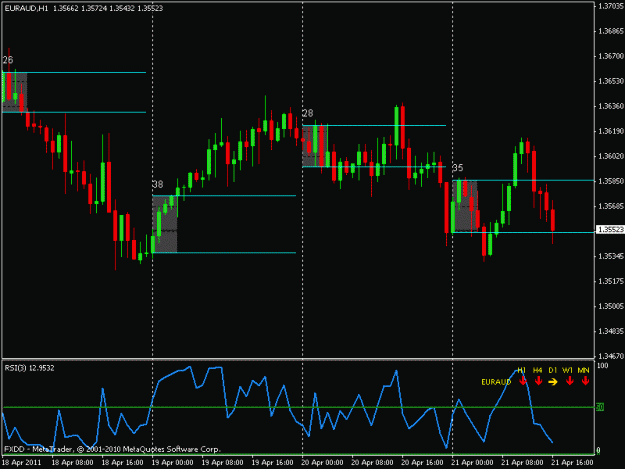The image size is (625, 469).
Task: Click the RSI scale value 100
Action: pyautogui.click(x=602, y=366)
